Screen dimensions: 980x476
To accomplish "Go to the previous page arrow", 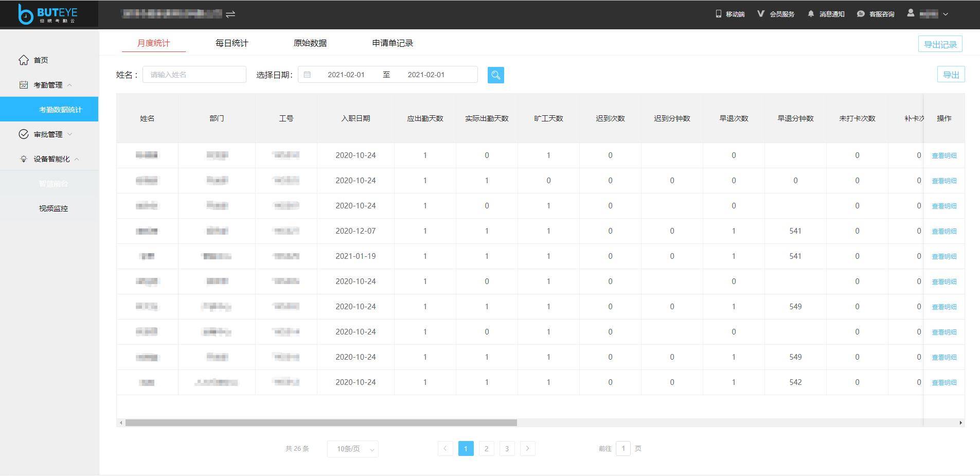I will point(446,449).
